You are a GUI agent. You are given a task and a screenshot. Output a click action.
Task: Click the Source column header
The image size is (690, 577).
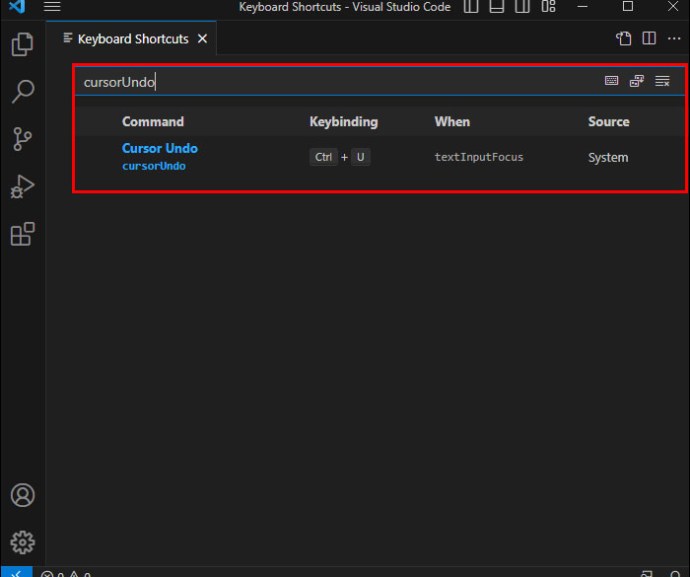click(x=609, y=121)
